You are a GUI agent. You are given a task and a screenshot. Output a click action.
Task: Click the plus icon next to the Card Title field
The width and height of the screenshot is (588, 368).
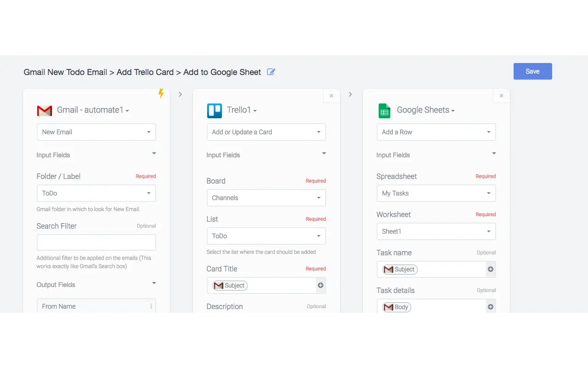tap(320, 285)
